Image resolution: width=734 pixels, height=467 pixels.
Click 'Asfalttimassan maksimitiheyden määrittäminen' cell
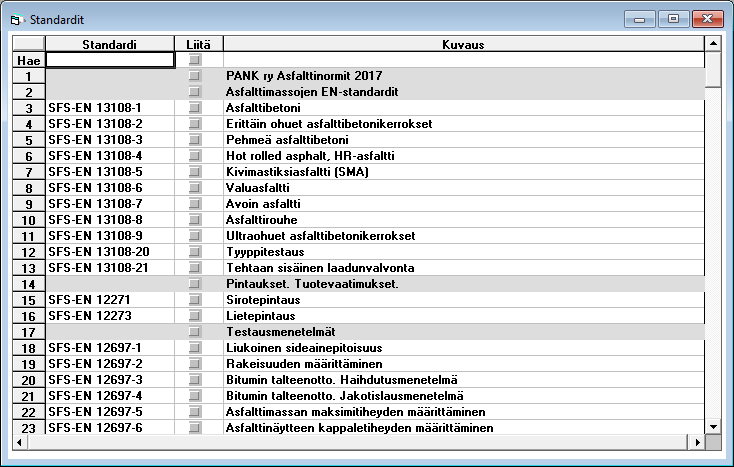click(x=464, y=411)
